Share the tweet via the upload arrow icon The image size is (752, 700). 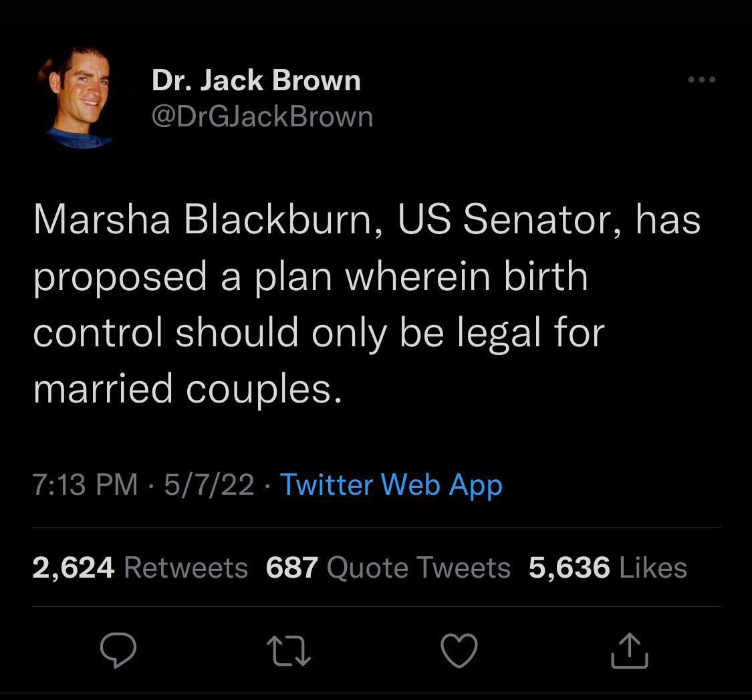630,651
